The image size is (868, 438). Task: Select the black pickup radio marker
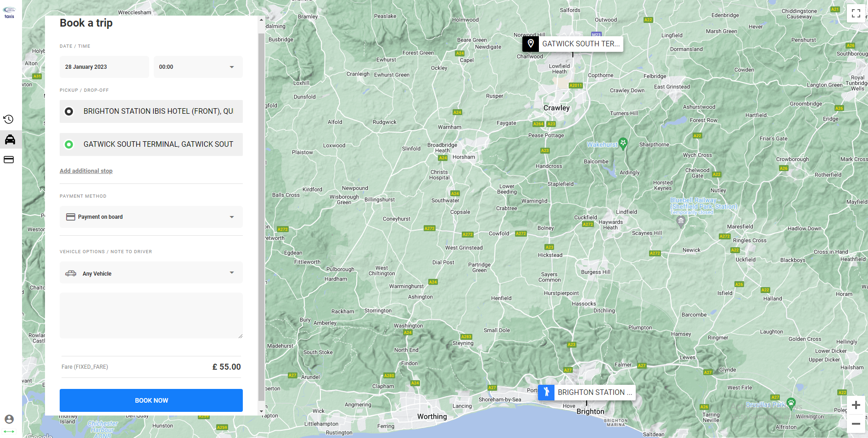pyautogui.click(x=69, y=111)
